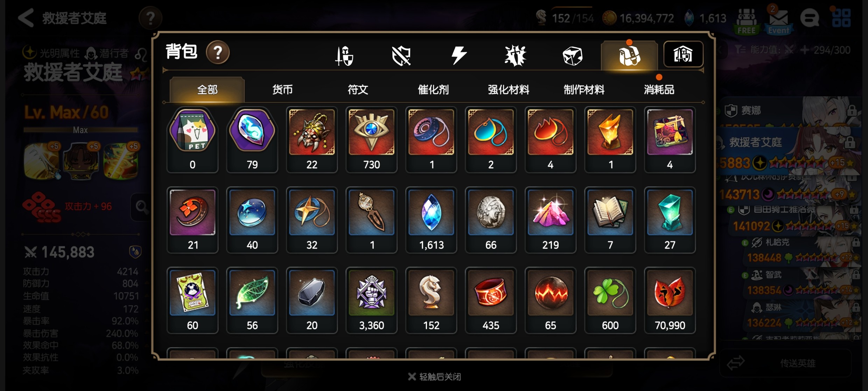Go back using the arrow beside 救援者艾庭

(26, 18)
